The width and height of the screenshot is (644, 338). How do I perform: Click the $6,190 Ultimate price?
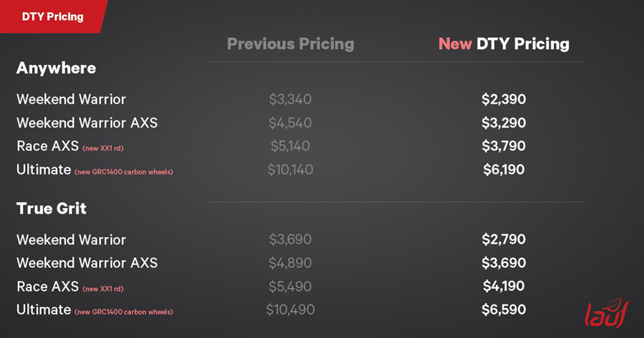click(x=504, y=169)
